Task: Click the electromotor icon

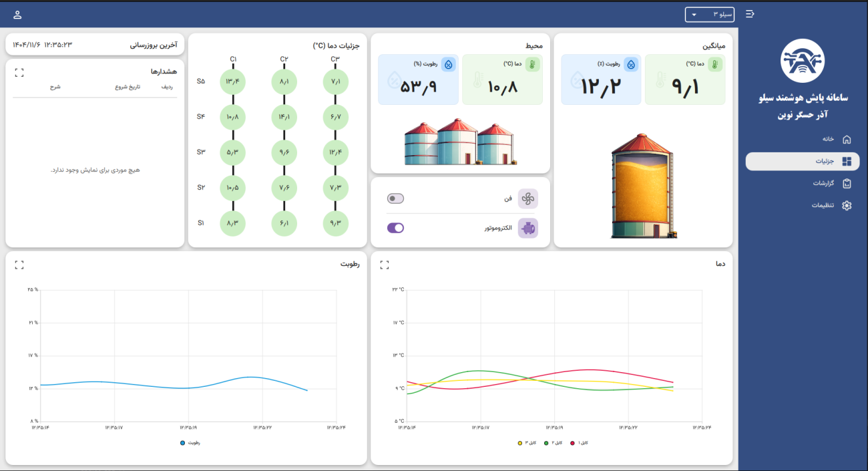Action: [x=527, y=228]
